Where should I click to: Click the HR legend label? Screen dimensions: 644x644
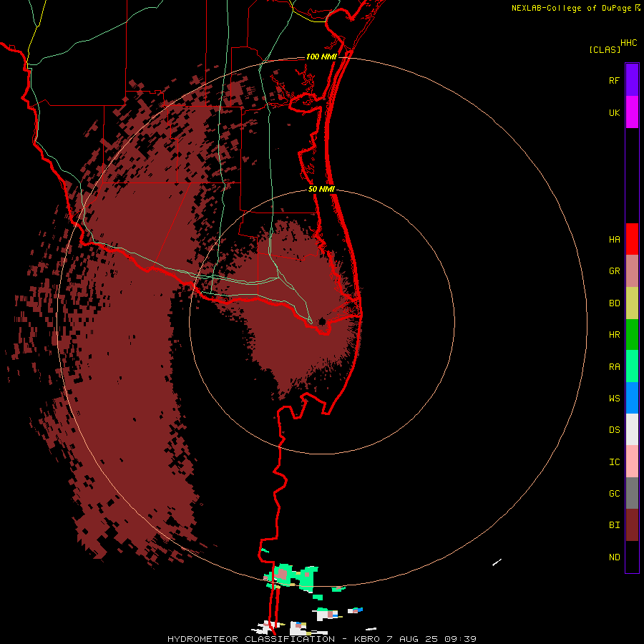pyautogui.click(x=614, y=335)
